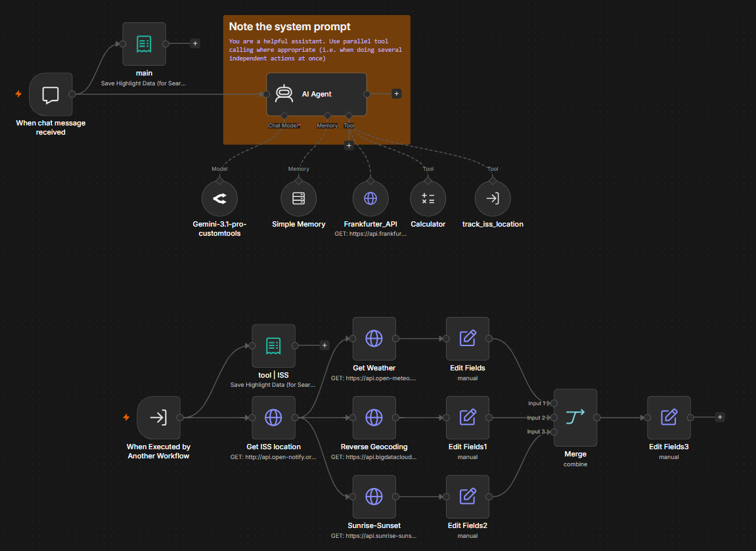Open the Edit Fields node after Get Weather
Image resolution: width=756 pixels, height=551 pixels.
[x=468, y=338]
